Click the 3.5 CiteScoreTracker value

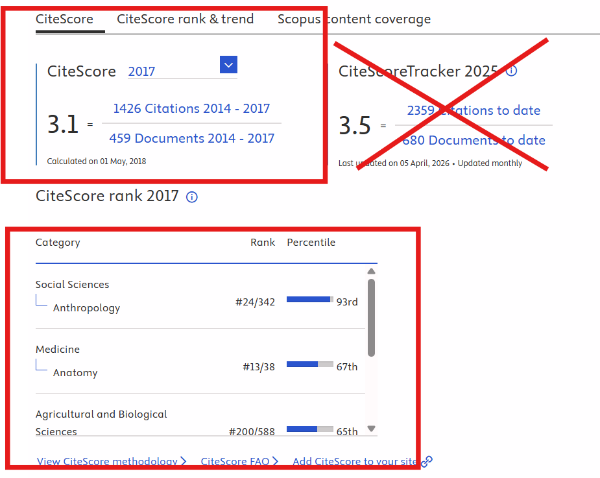click(x=355, y=126)
